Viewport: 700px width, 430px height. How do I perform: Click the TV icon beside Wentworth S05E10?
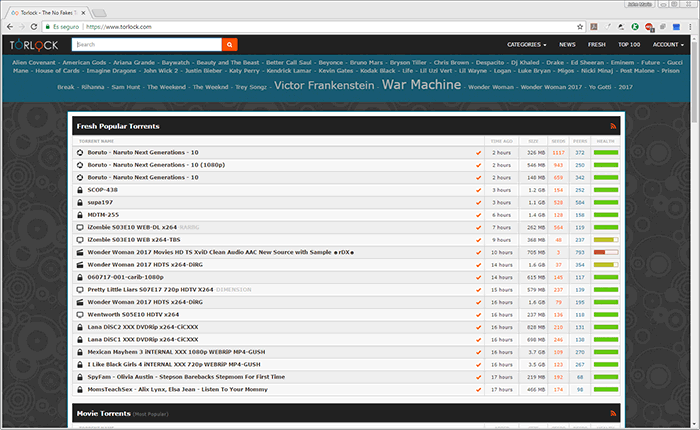[80, 315]
